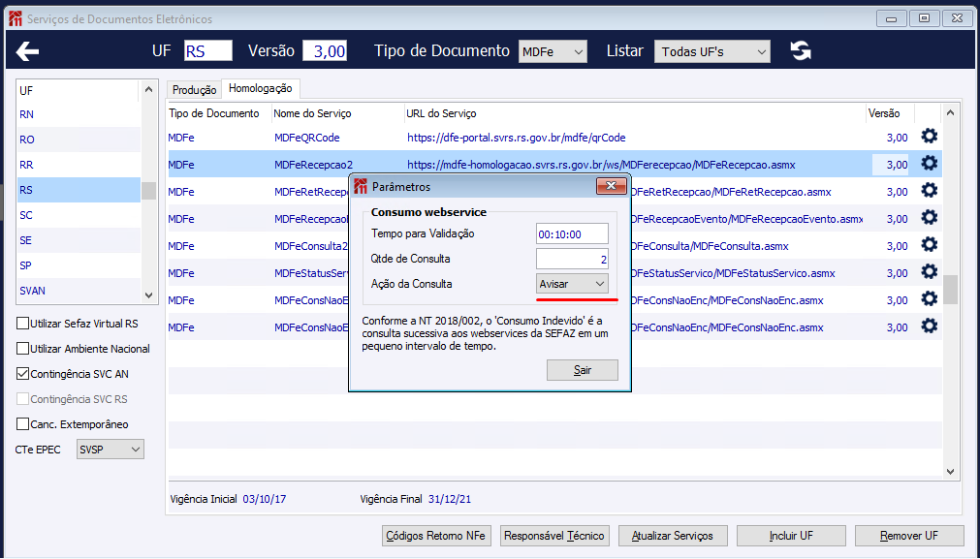The image size is (980, 559).
Task: Select SC in the UF list
Action: point(79,215)
